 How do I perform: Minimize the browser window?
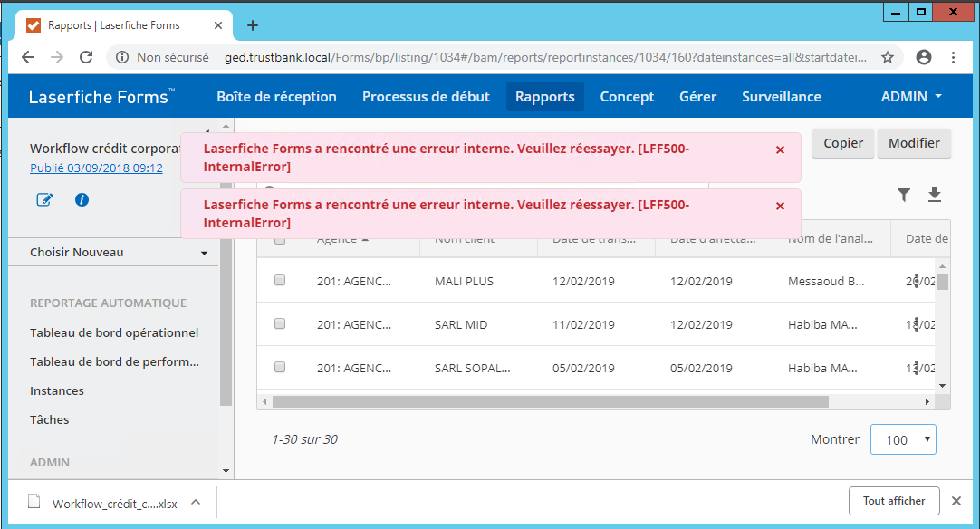[896, 12]
